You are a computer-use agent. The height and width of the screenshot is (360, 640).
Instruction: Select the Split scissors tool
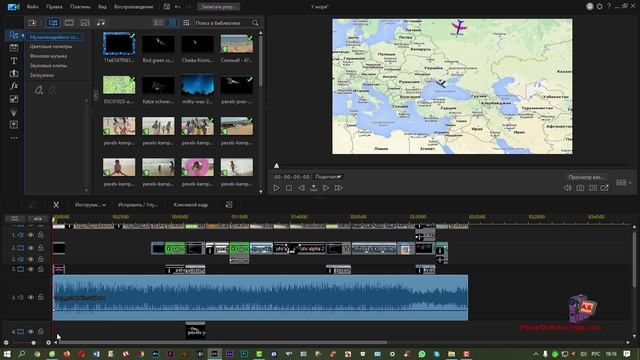56,204
